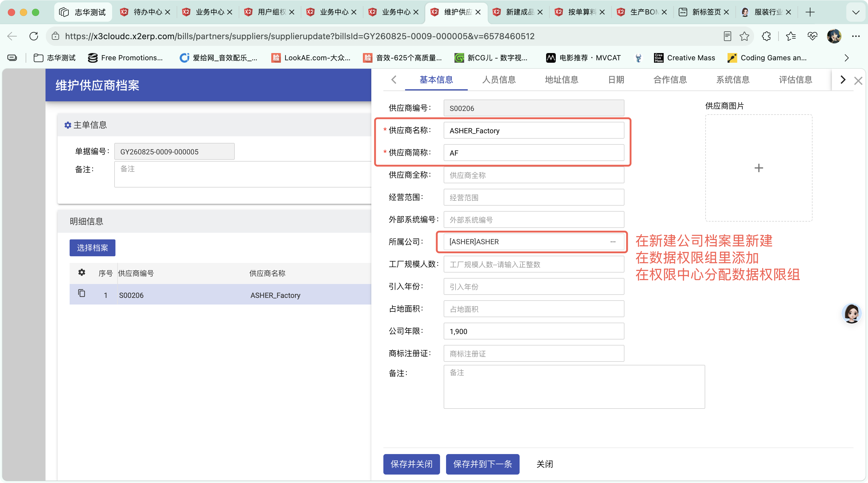Open a new browser tab
Image resolution: width=868 pixels, height=483 pixels.
click(x=810, y=12)
